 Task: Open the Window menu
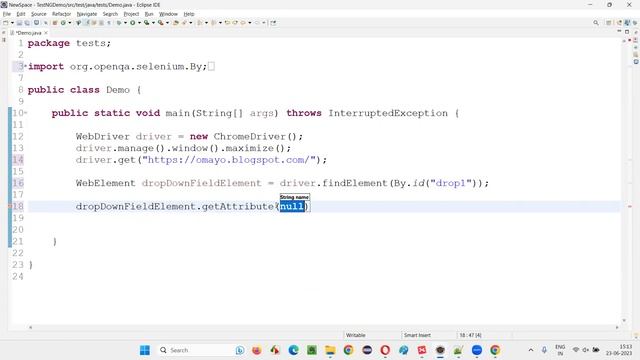coord(168,14)
